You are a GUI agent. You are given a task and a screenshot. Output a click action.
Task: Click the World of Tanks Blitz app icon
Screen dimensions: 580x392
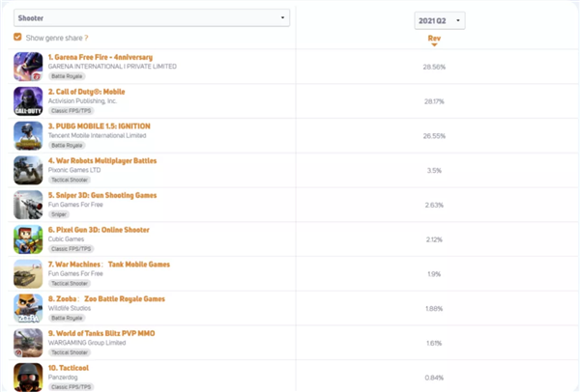click(28, 343)
